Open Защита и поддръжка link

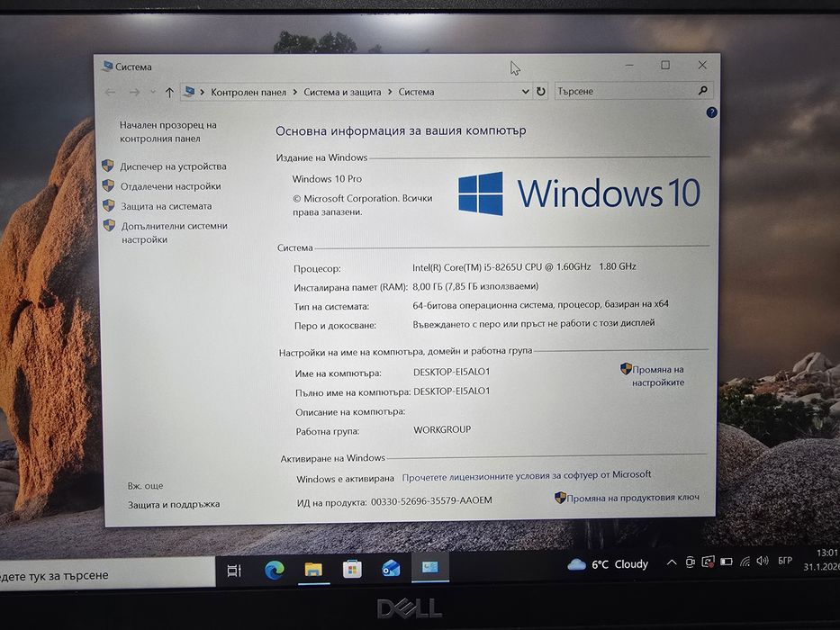point(174,505)
